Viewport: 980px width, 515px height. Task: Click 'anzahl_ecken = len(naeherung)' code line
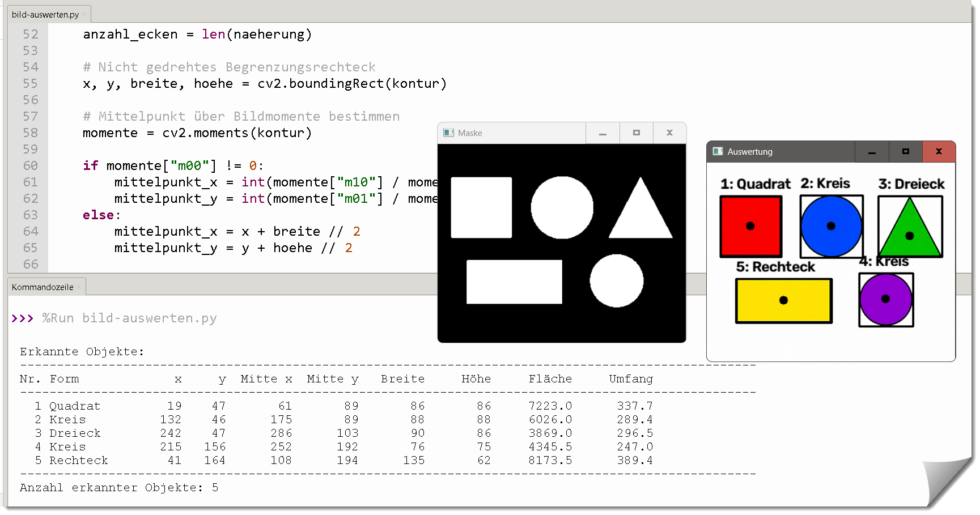coord(197,35)
